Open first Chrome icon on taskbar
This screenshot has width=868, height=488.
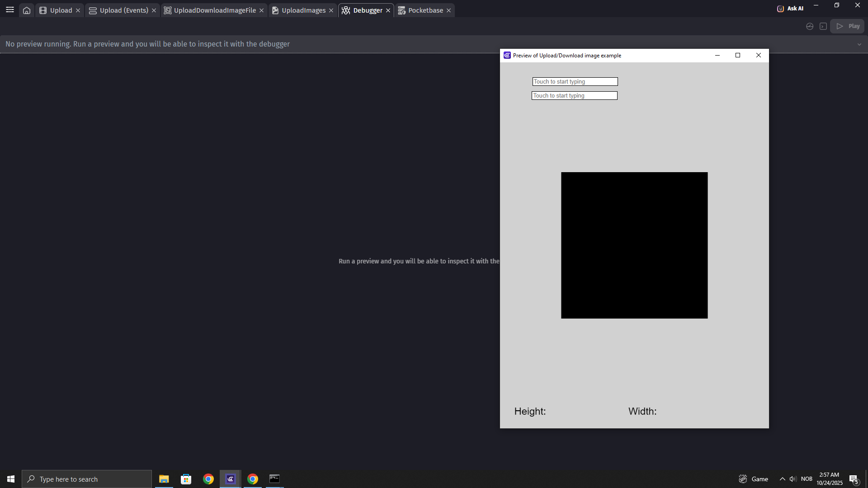point(208,479)
